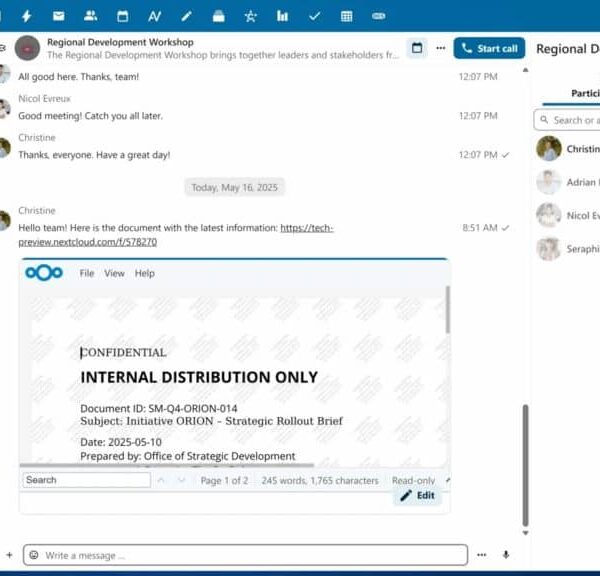
Task: Click the Read-only status indicator
Action: [413, 480]
